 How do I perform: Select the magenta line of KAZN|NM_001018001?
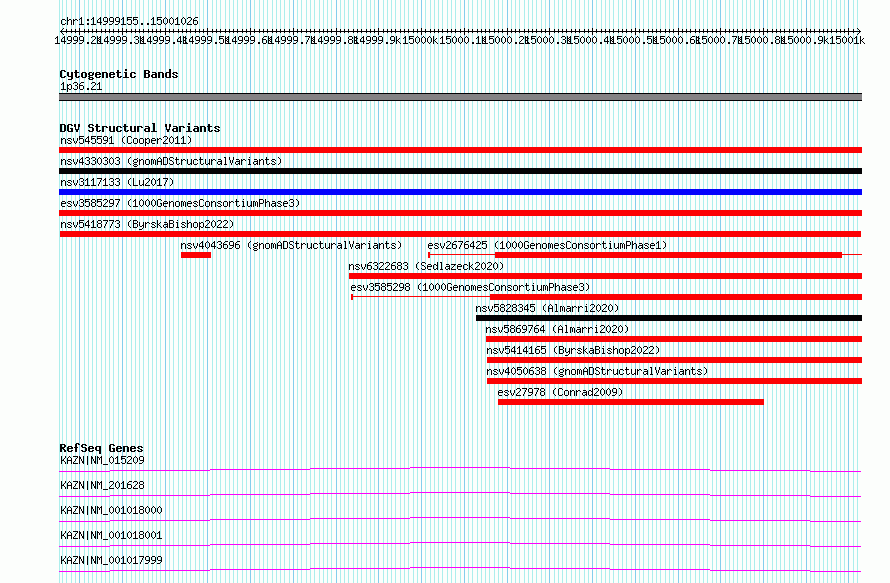pyautogui.click(x=460, y=544)
